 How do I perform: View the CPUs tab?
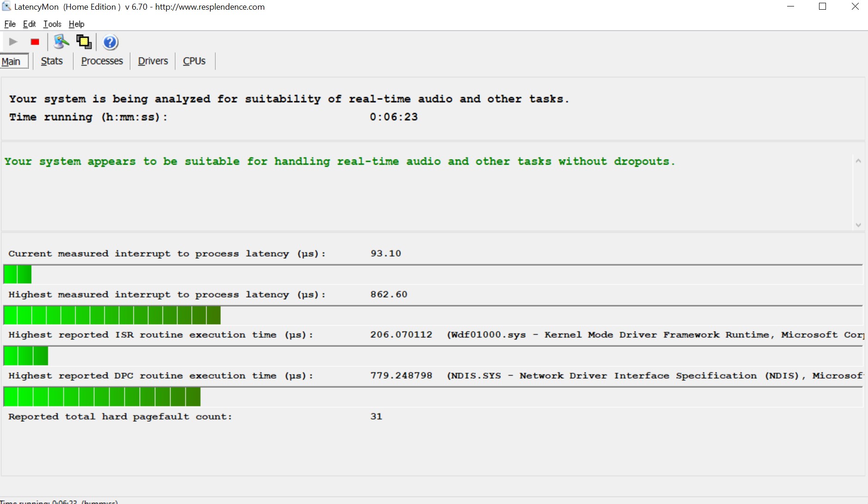(194, 61)
